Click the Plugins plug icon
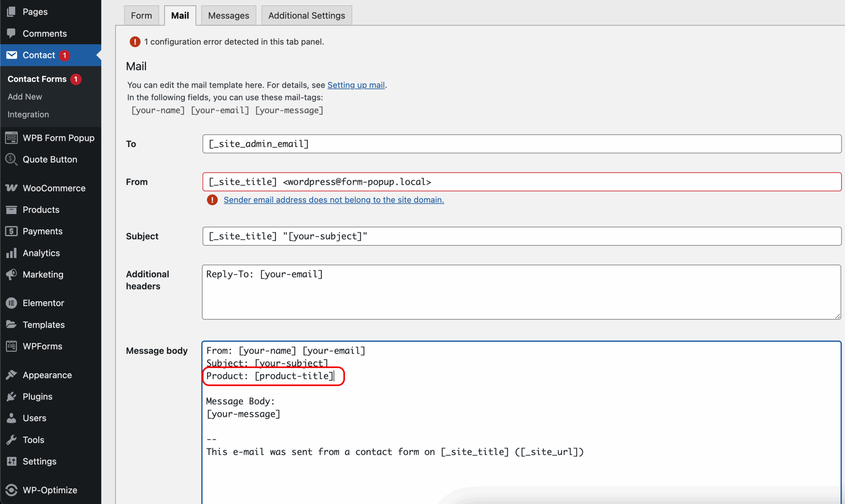 11,396
